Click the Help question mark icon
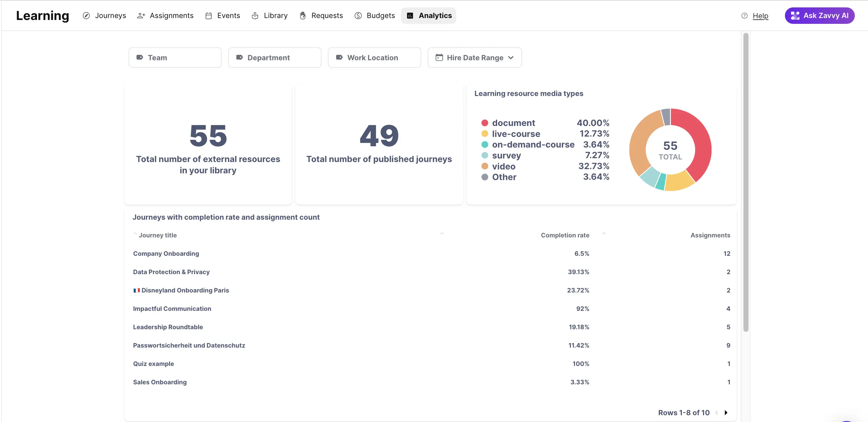Image resolution: width=868 pixels, height=422 pixels. [x=744, y=16]
